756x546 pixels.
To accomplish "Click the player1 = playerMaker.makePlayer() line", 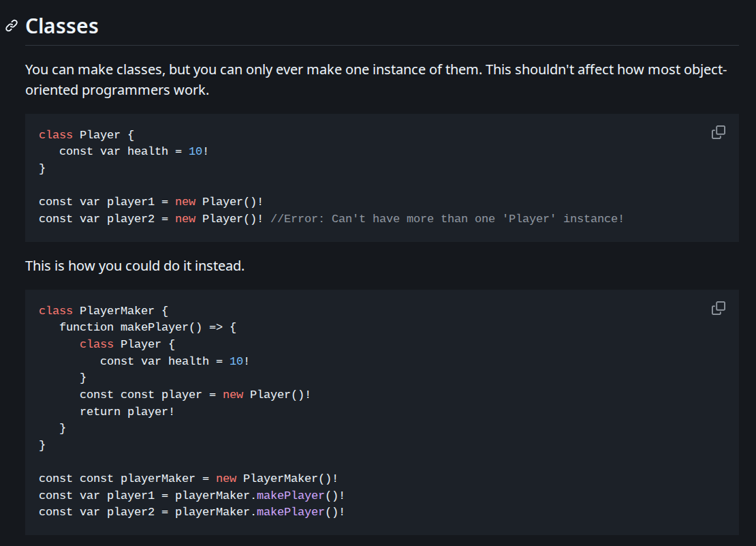I will click(x=191, y=496).
